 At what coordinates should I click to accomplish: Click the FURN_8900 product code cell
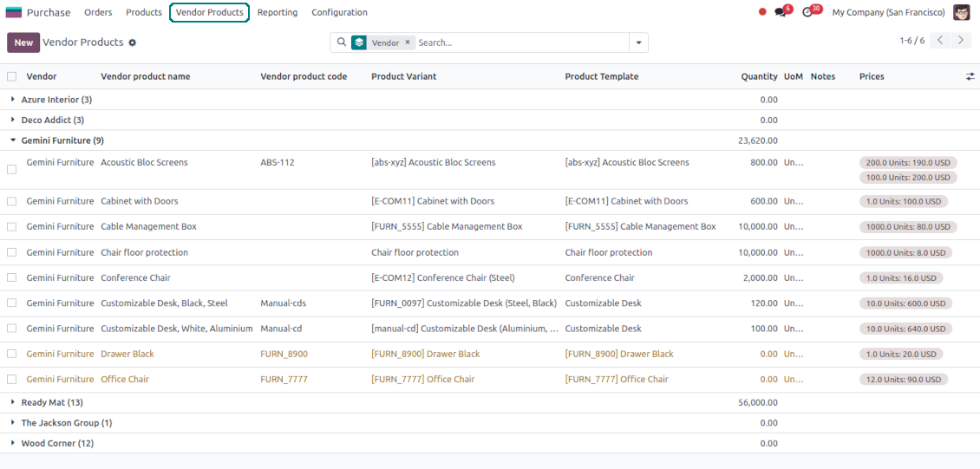click(284, 354)
